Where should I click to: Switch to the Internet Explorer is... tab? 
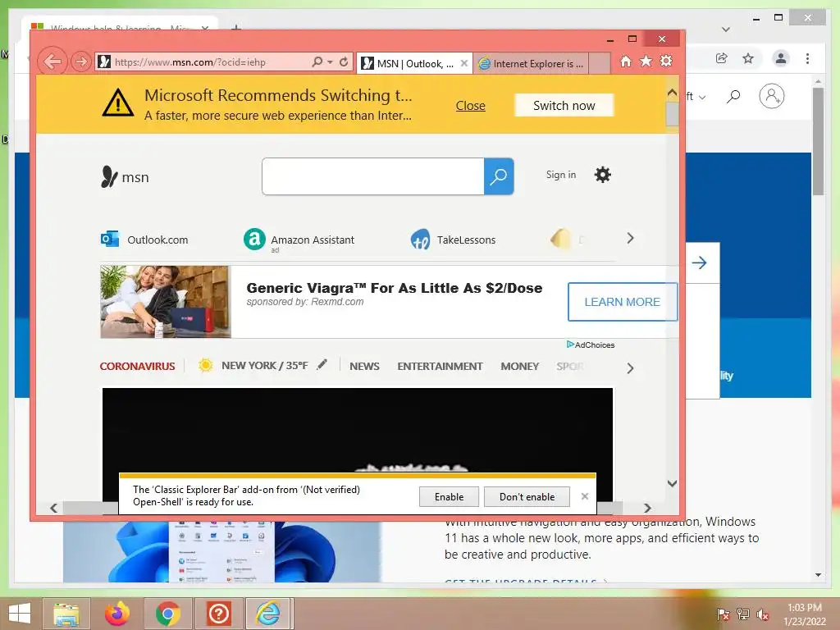click(531, 63)
